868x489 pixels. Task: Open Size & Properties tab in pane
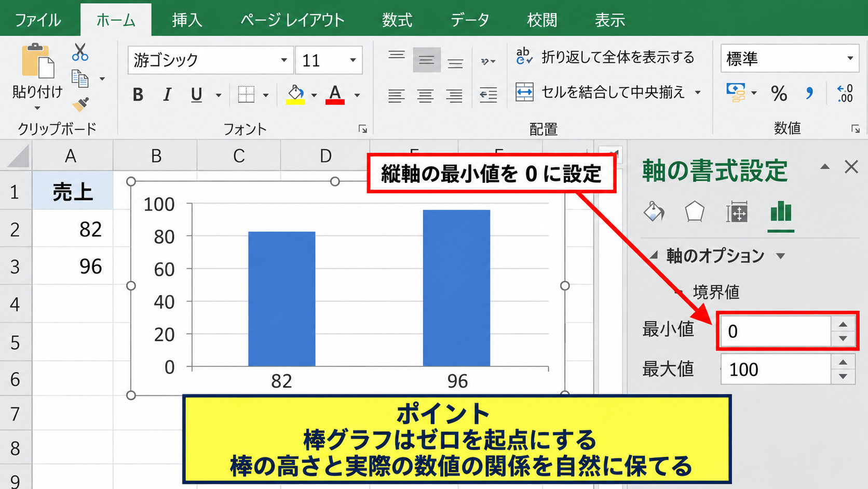click(x=737, y=212)
